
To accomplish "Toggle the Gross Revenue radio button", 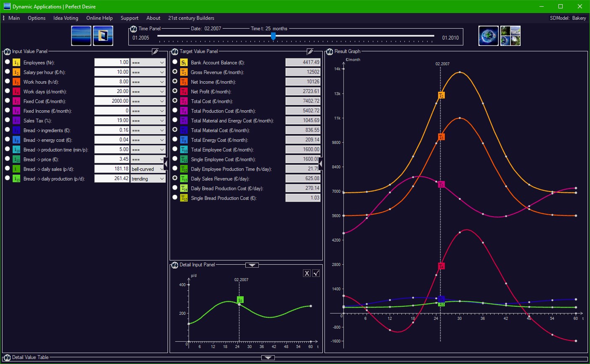I will 175,72.
